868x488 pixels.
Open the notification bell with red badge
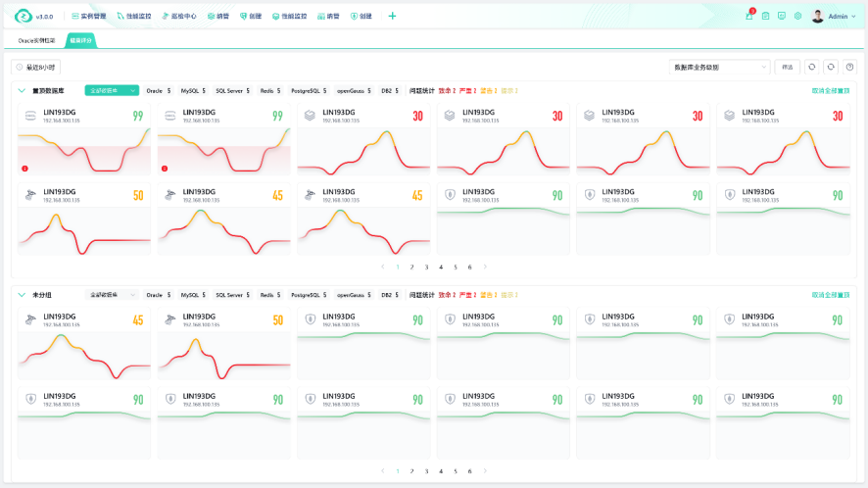pos(749,16)
